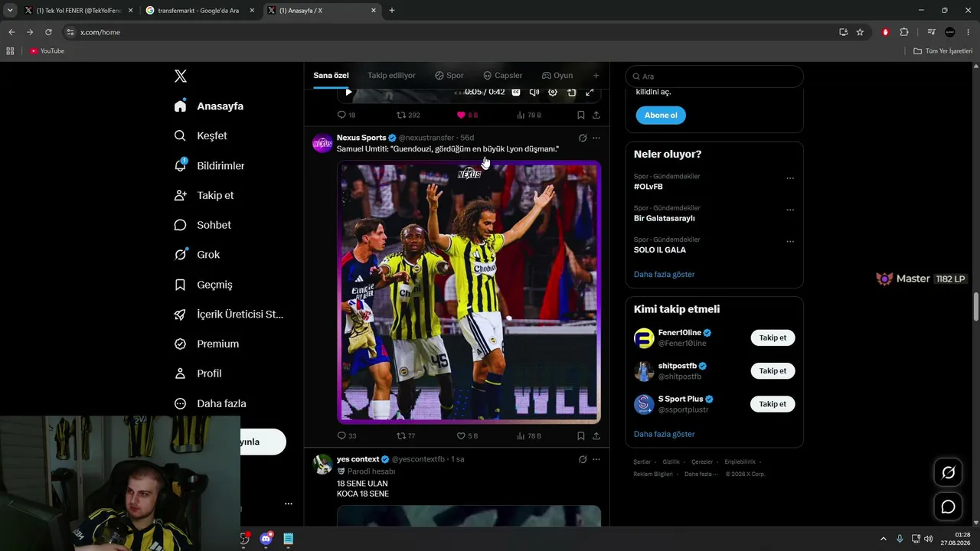The width and height of the screenshot is (980, 551).
Task: Open Bildirimler notifications
Action: tap(209, 165)
